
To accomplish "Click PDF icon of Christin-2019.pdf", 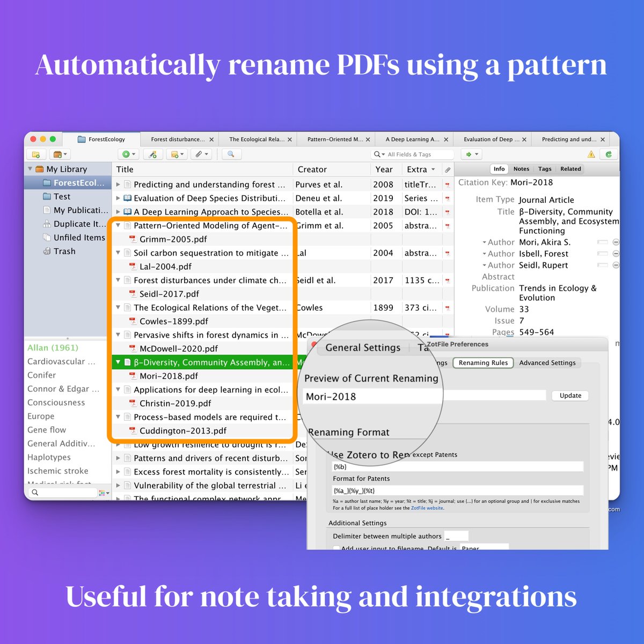I will (133, 404).
